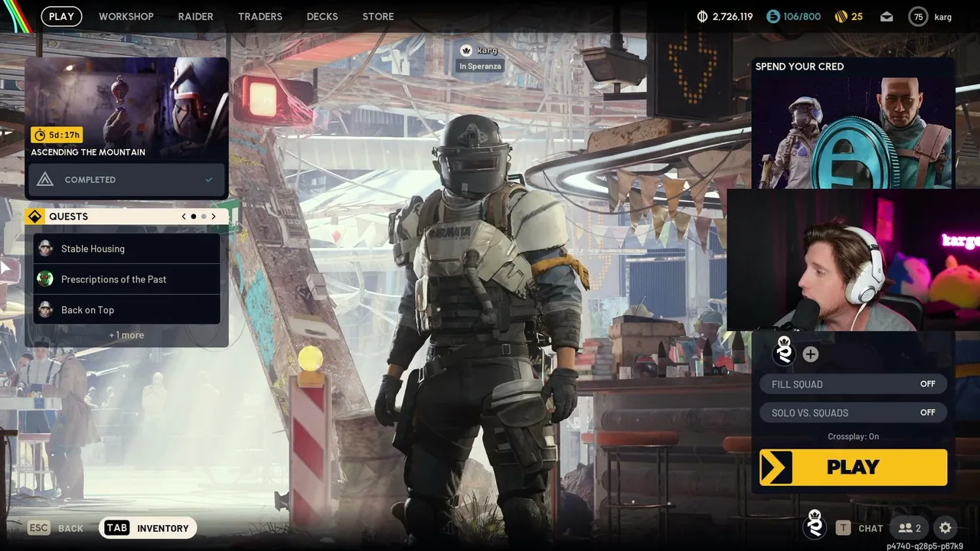Screen dimensions: 980x551
Task: Go to next quests page arrow
Action: tap(214, 217)
